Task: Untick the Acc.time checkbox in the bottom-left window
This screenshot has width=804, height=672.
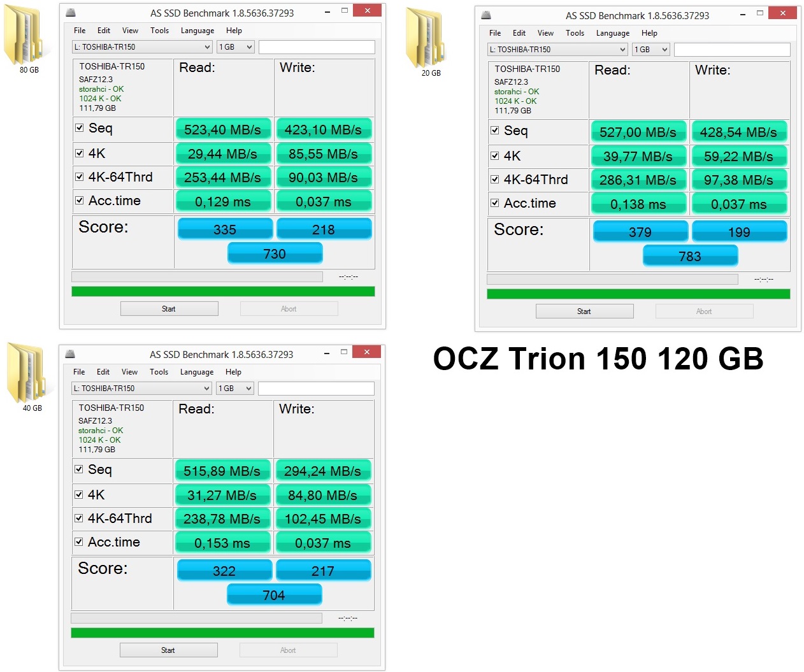Action: pyautogui.click(x=79, y=542)
